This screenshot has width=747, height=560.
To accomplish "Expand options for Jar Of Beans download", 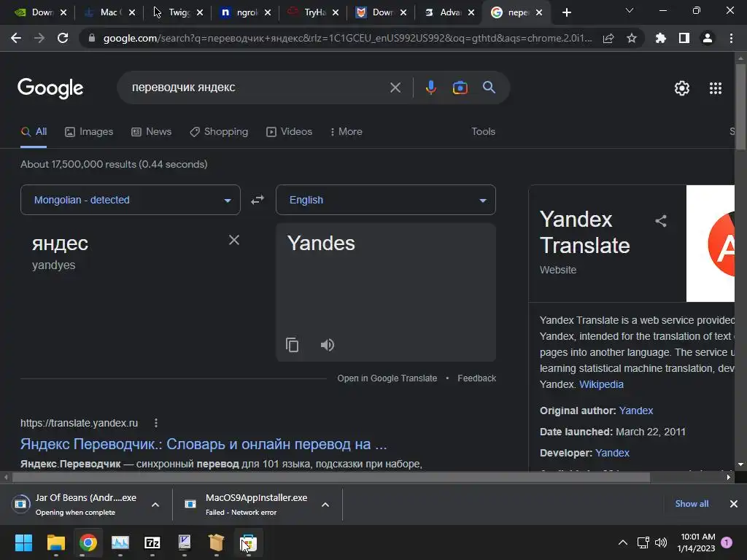I will point(155,505).
